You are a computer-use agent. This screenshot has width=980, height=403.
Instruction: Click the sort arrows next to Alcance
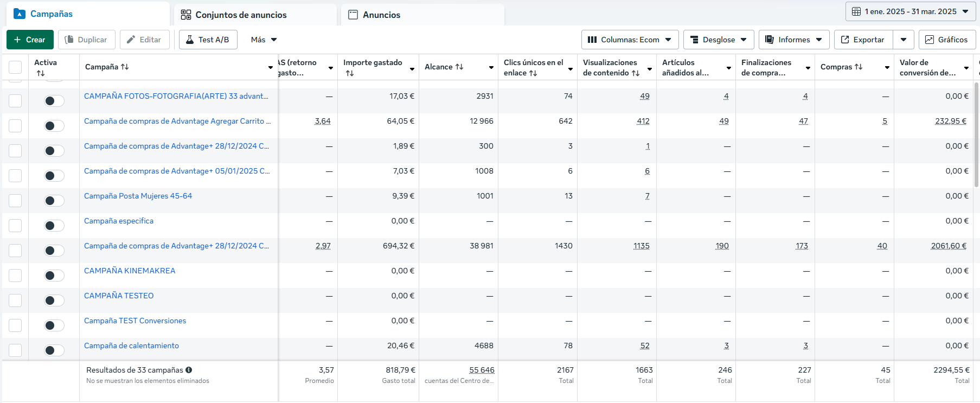point(459,67)
